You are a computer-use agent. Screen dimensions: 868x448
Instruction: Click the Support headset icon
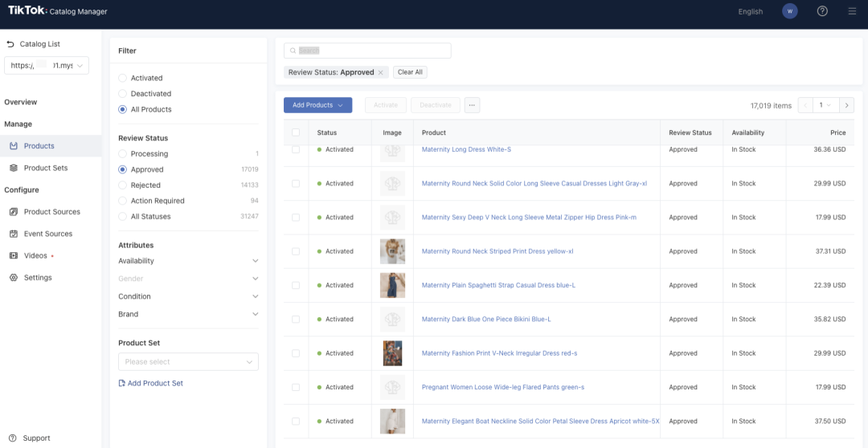tap(11, 438)
